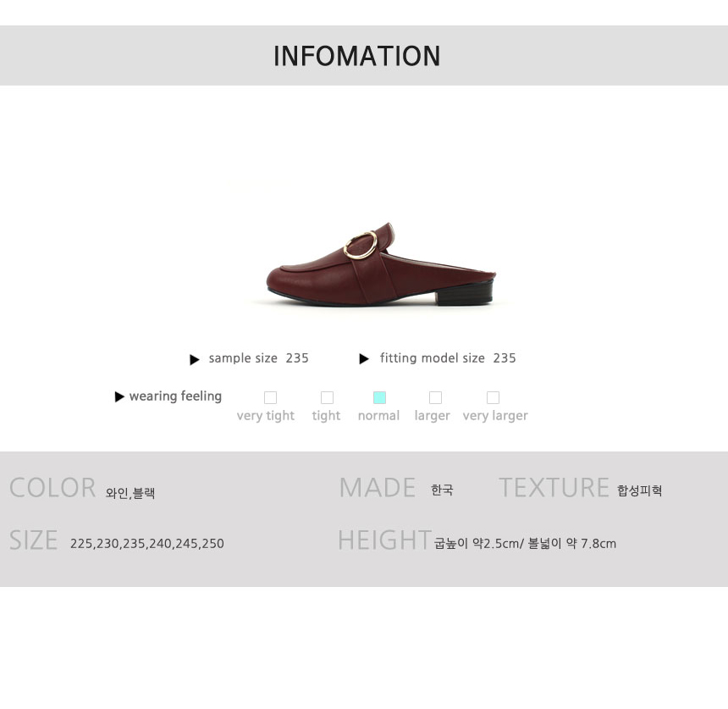Click the COLOR label
Screen dimensions: 728x709
[52, 488]
